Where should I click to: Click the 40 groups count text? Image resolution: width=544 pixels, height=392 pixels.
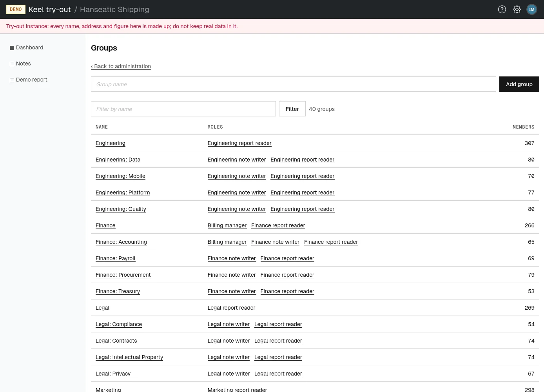tap(322, 109)
